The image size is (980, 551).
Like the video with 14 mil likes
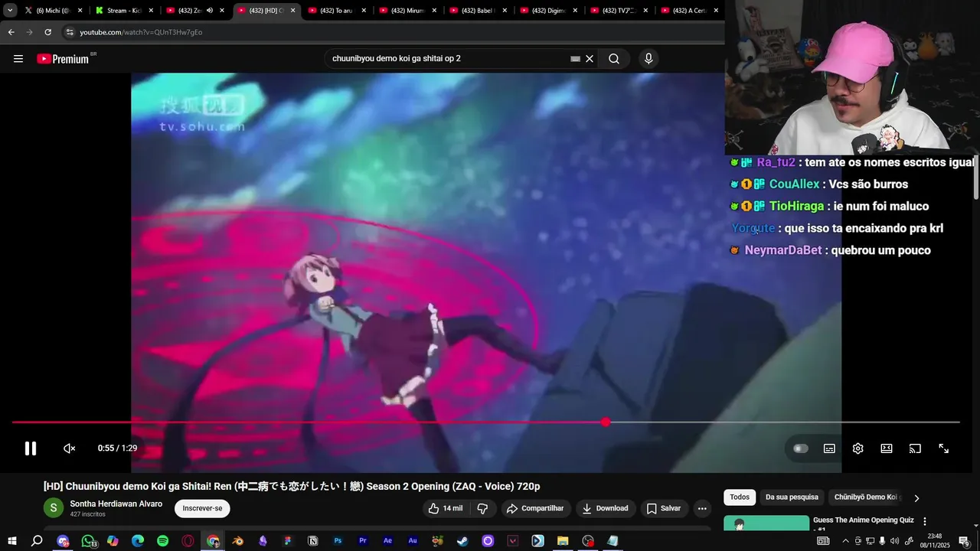pyautogui.click(x=445, y=508)
